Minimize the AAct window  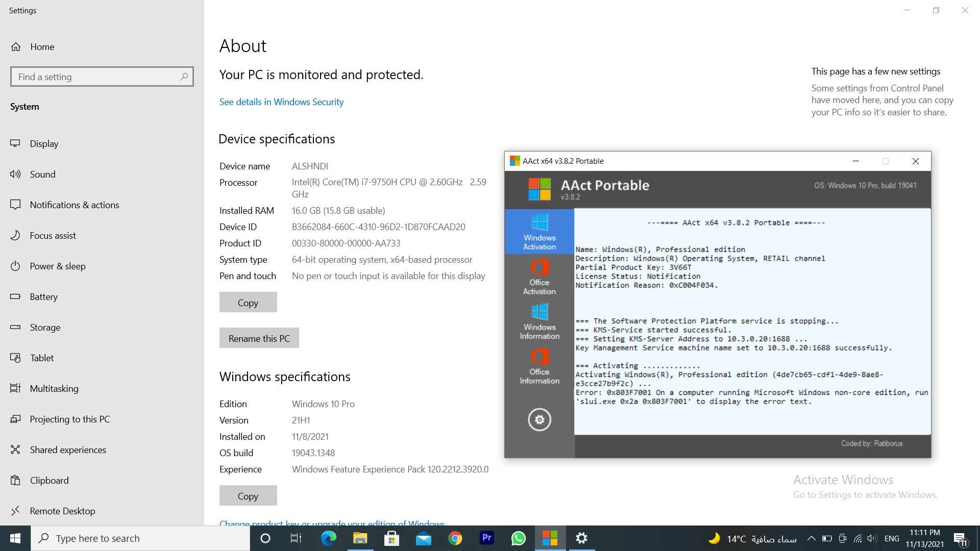(x=856, y=161)
